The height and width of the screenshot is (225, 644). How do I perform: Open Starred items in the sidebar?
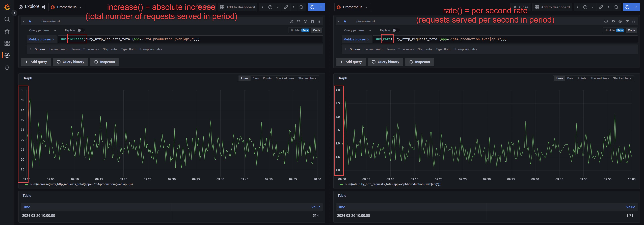[x=7, y=31]
